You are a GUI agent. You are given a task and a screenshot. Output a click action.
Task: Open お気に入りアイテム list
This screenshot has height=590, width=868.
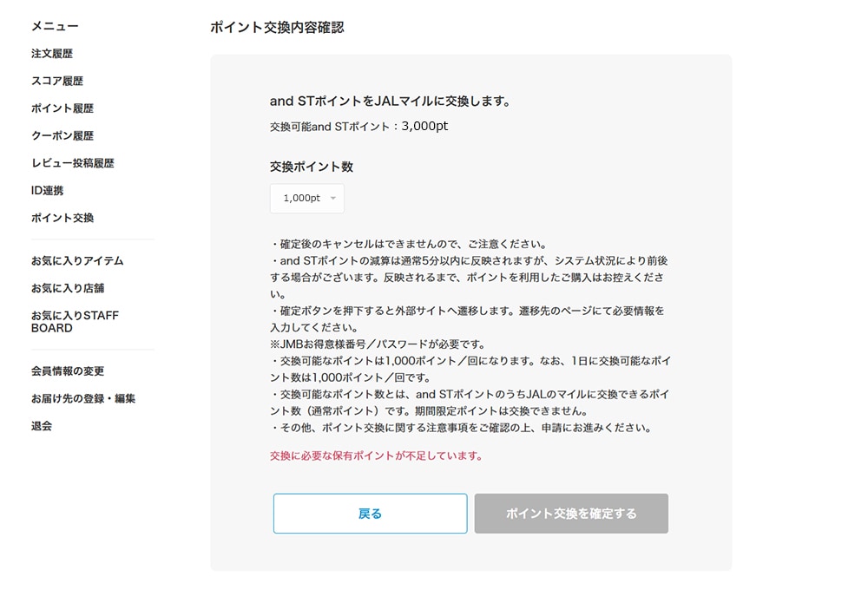click(x=77, y=260)
